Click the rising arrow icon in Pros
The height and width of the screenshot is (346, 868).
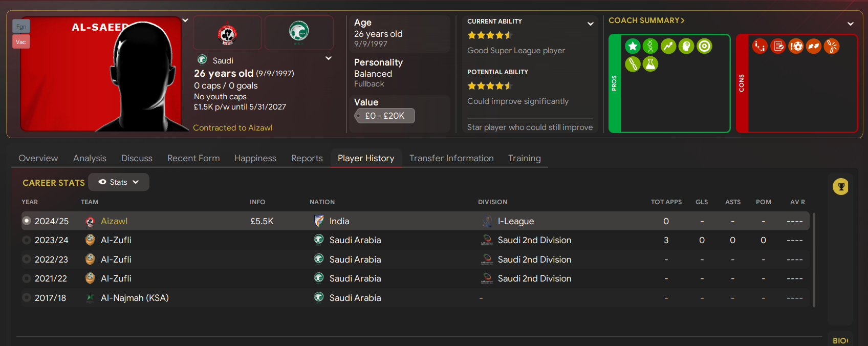[x=668, y=47]
